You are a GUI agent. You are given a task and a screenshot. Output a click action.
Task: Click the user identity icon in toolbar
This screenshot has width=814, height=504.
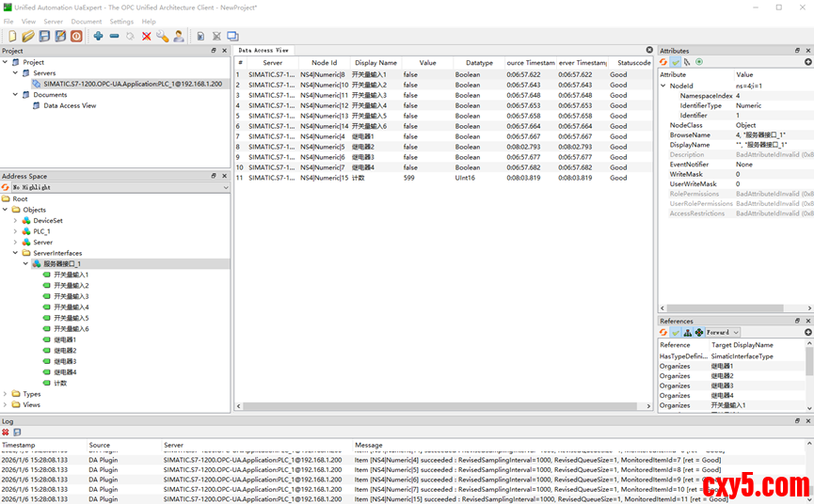tap(178, 36)
